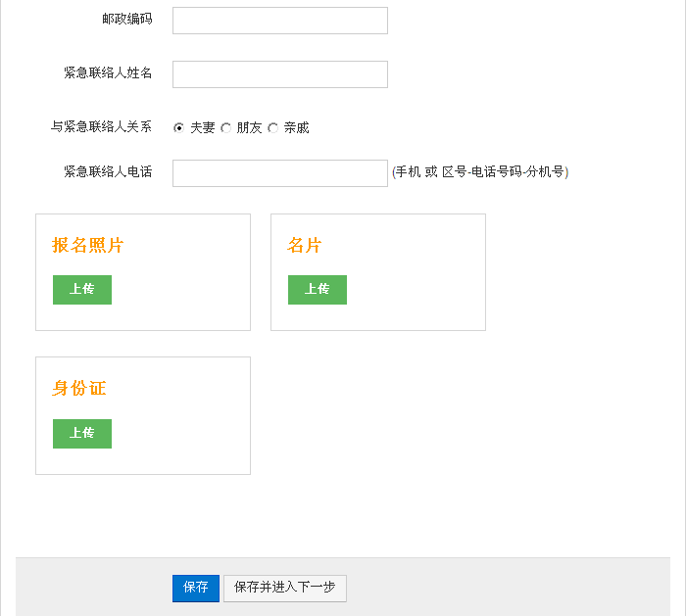Image resolution: width=686 pixels, height=616 pixels.
Task: Open upload for the 身份证 card
Action: click(82, 434)
